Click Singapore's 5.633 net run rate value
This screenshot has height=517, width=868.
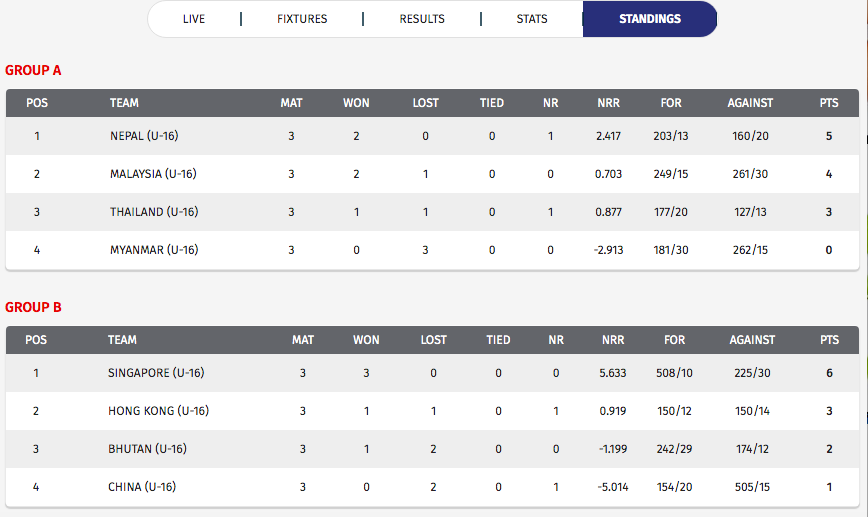[x=613, y=373]
